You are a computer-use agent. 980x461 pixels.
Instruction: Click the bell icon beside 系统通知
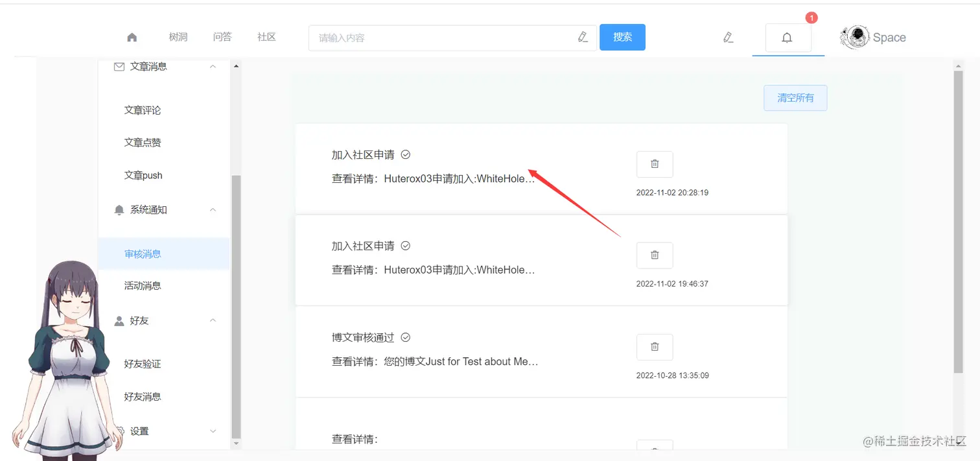(119, 209)
